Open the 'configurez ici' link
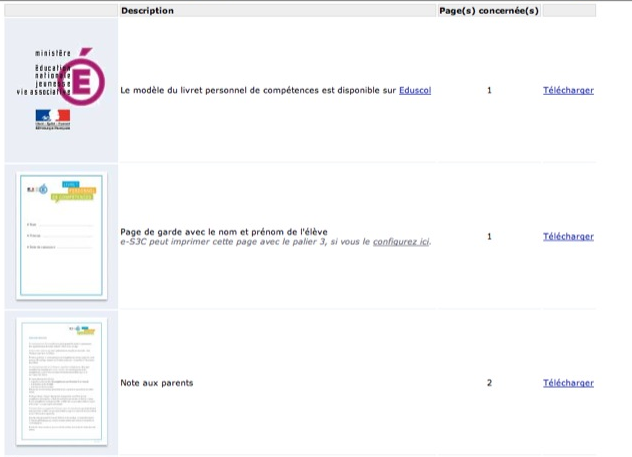The height and width of the screenshot is (457, 632). 401,242
